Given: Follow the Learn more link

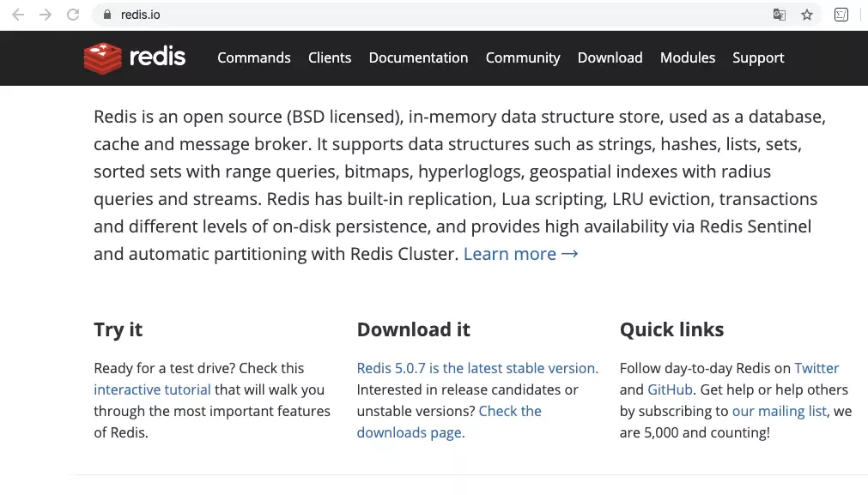Looking at the screenshot, I should click(x=520, y=254).
